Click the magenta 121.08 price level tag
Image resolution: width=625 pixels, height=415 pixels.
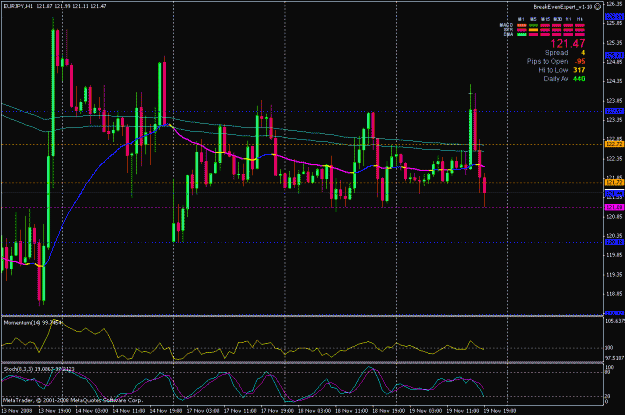(614, 207)
